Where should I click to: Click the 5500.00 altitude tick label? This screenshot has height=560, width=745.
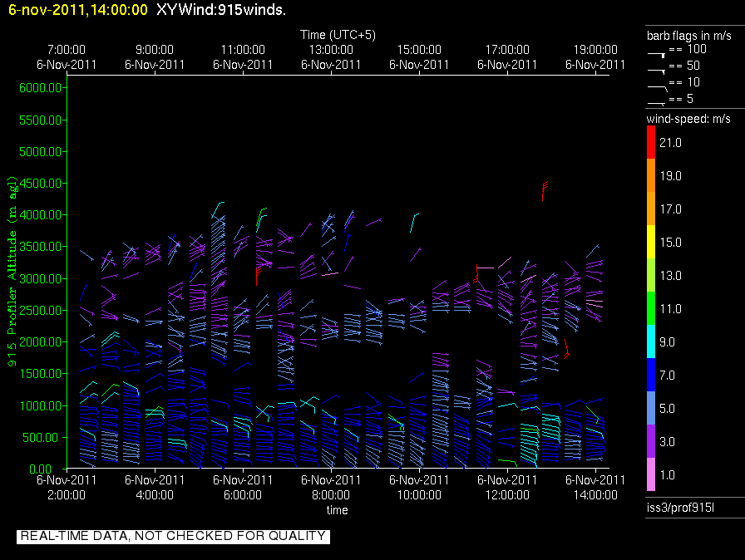tap(41, 120)
